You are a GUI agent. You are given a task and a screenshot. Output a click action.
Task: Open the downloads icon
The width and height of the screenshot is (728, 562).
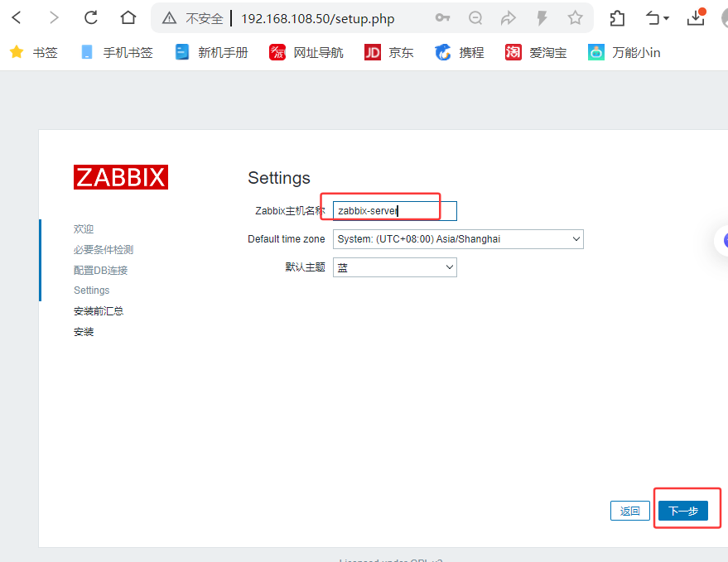coord(696,17)
